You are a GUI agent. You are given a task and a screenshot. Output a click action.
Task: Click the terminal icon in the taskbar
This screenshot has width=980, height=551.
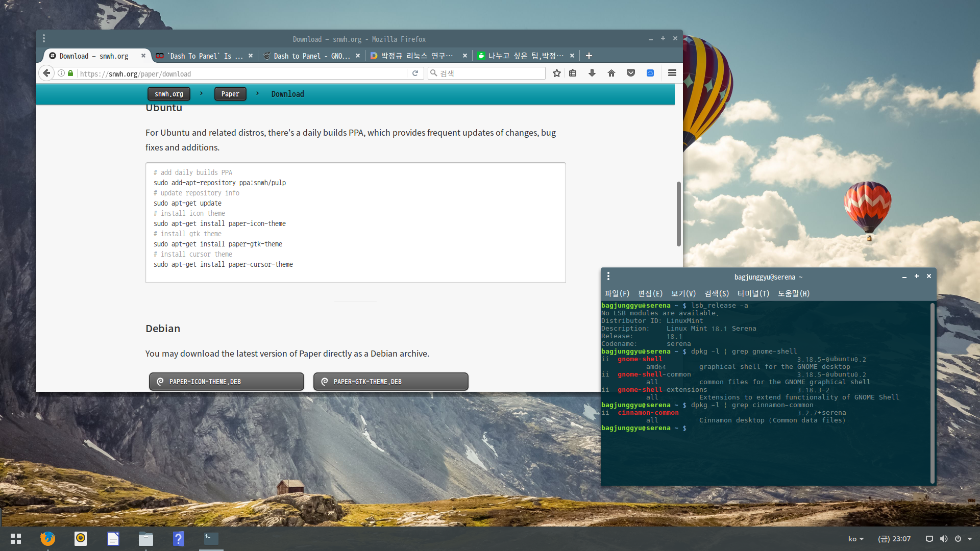pos(211,538)
